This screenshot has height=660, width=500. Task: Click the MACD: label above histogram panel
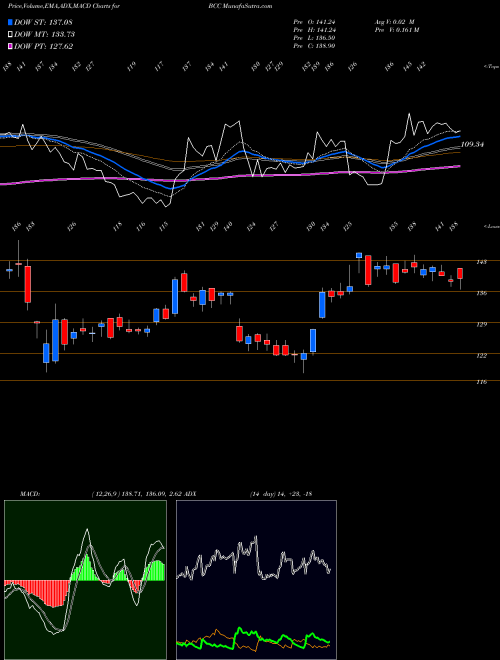[x=29, y=493]
